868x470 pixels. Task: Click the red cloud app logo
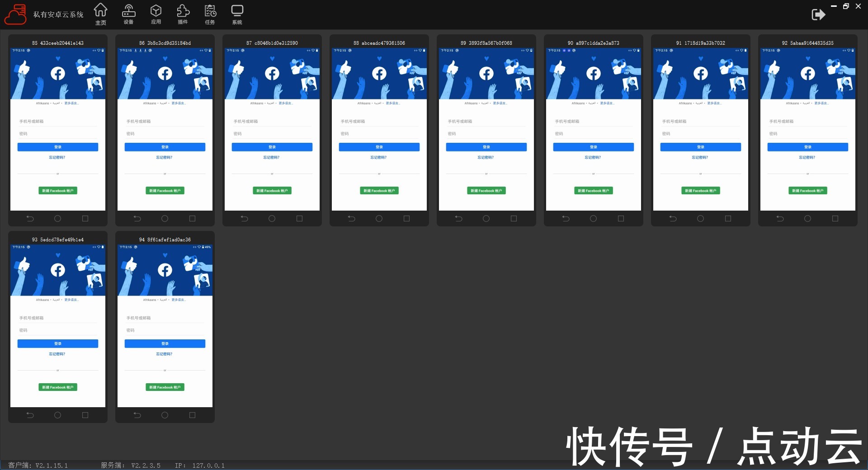coord(15,14)
